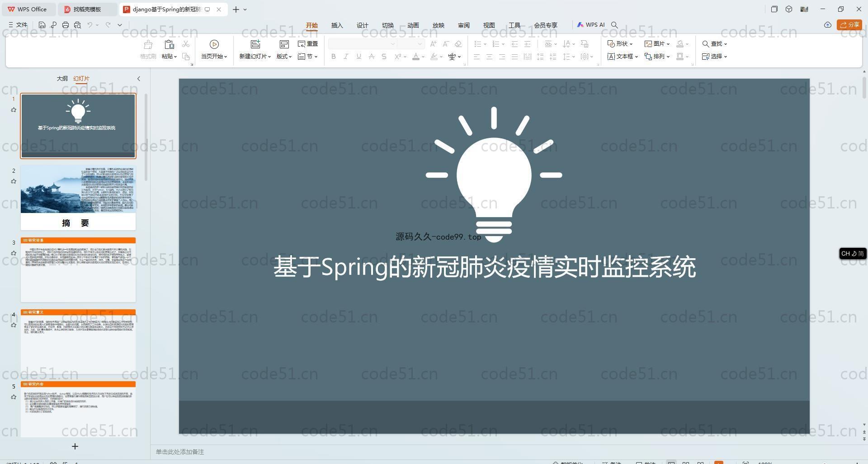Image resolution: width=868 pixels, height=464 pixels.
Task: Click the increase indent icon
Action: tap(527, 44)
